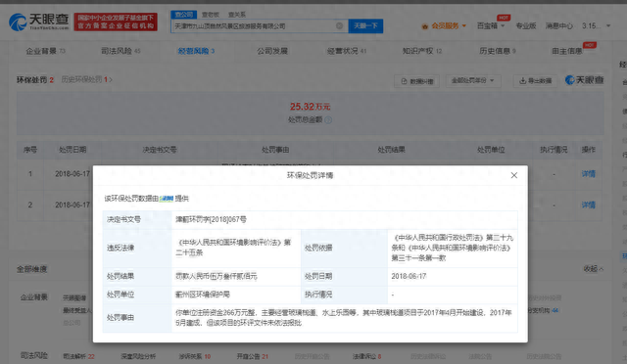Click the 导出数据 button
The image size is (627, 364).
[536, 81]
